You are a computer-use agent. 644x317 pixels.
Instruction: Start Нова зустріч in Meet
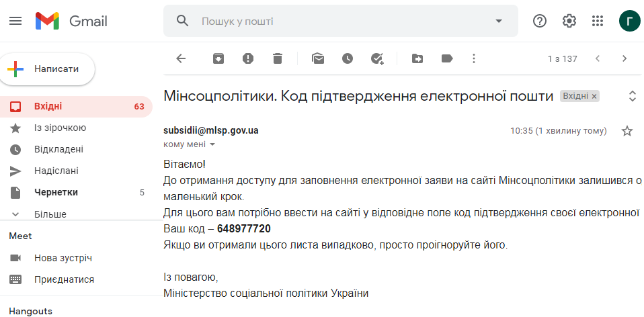pos(63,258)
